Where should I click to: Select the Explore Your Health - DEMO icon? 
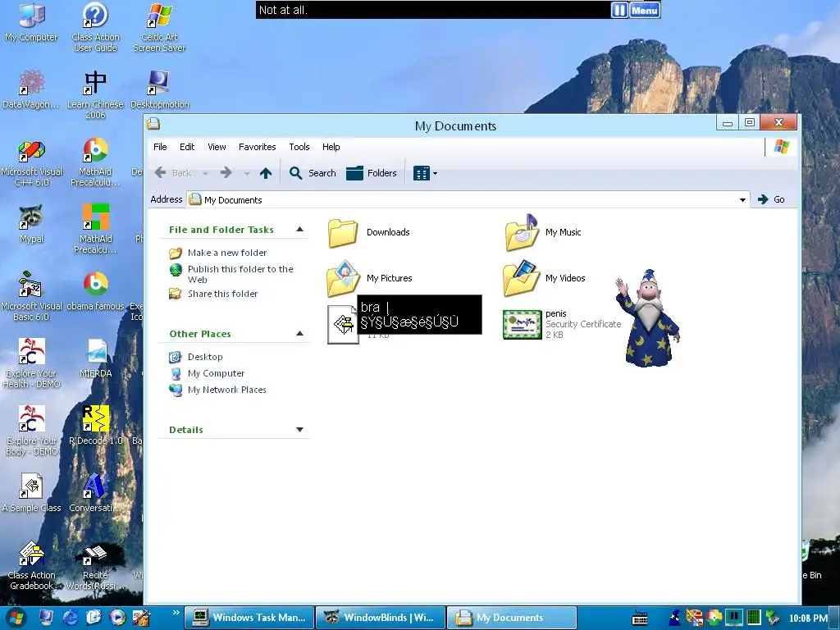[x=32, y=363]
